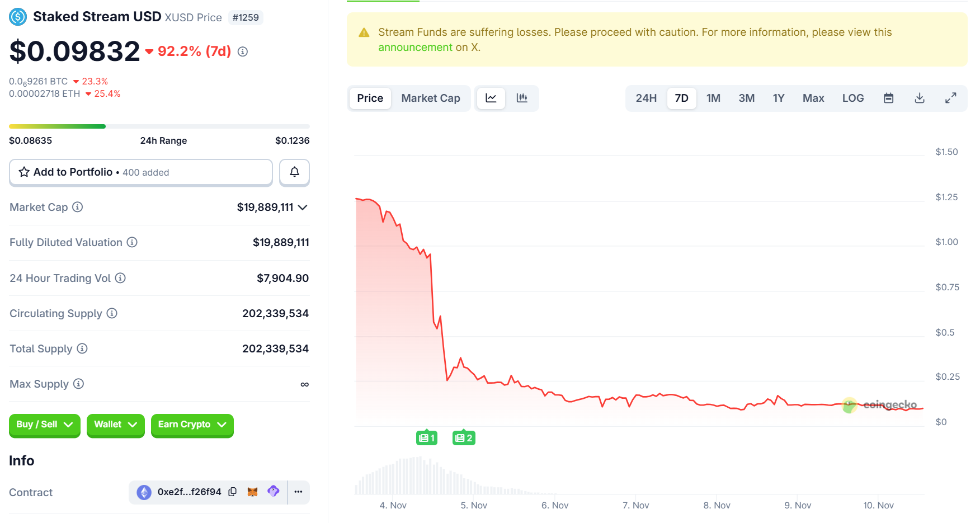Select the 1M chart timeframe
The height and width of the screenshot is (523, 980).
coord(714,98)
